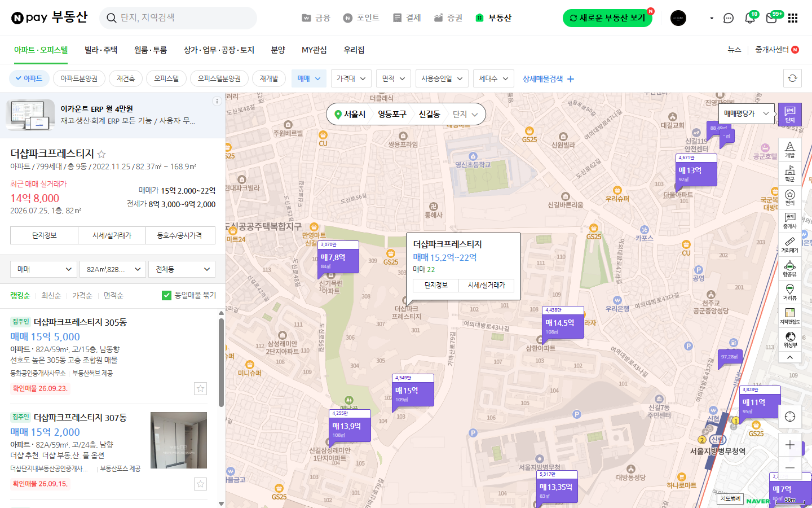Viewport: 812px width, 508px height.
Task: Open the ad info icon on banner
Action: [x=217, y=101]
